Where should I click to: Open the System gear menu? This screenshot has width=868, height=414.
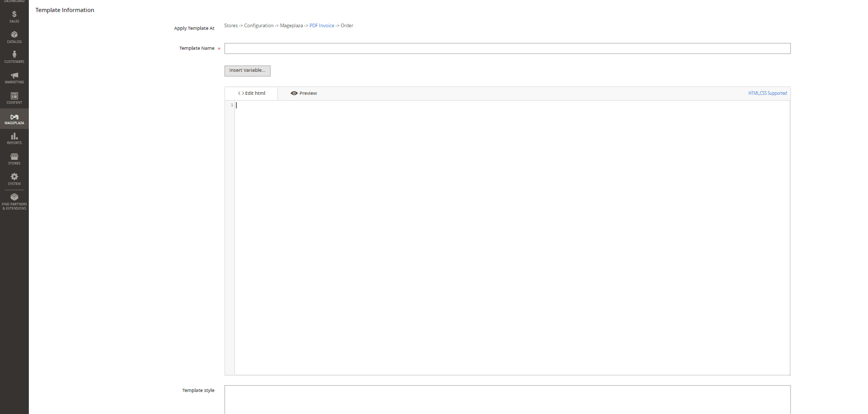(14, 180)
